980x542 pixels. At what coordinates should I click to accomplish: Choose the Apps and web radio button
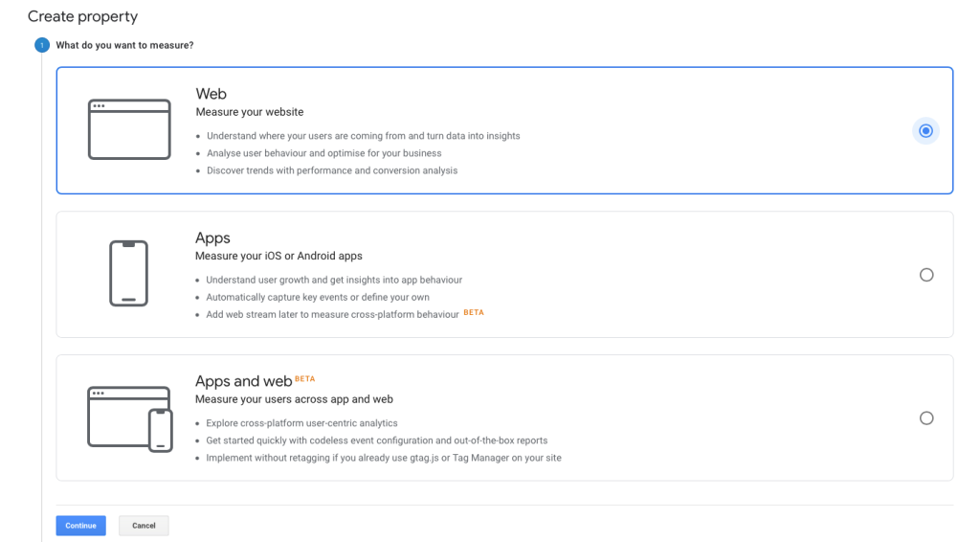click(x=925, y=418)
